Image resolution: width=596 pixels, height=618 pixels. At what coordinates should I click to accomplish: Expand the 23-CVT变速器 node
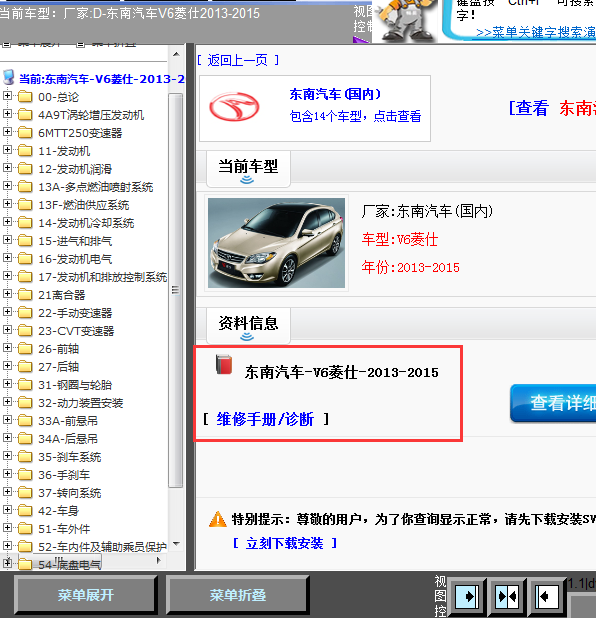click(7, 330)
